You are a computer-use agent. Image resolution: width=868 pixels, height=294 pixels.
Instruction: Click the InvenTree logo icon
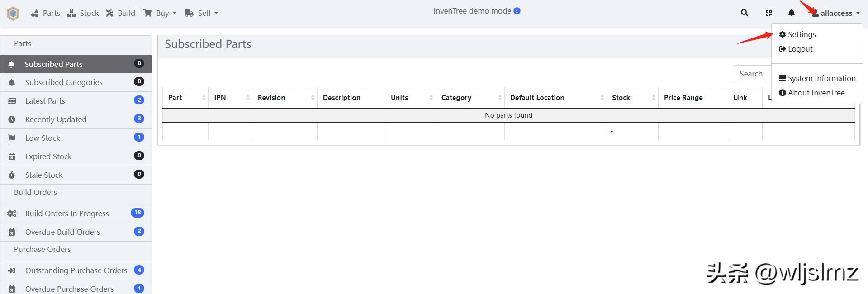[x=13, y=14]
